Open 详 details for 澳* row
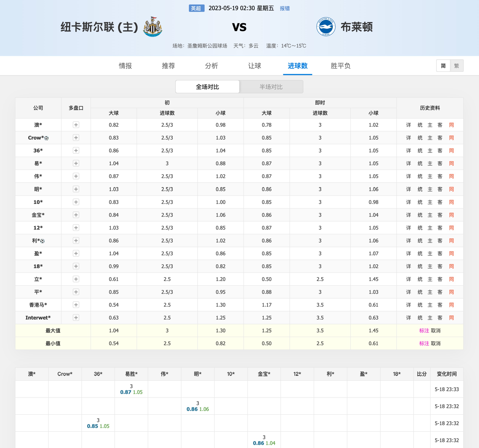Viewport: 479px width, 448px height. [x=408, y=125]
